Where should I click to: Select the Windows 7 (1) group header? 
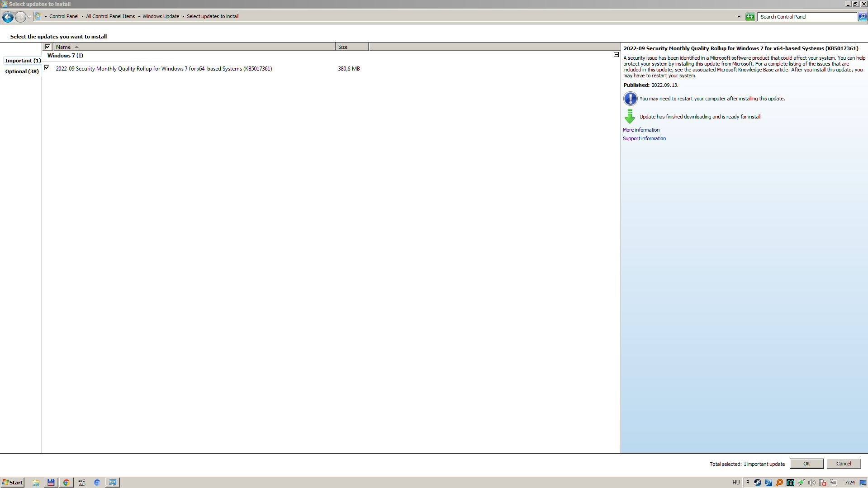click(65, 56)
